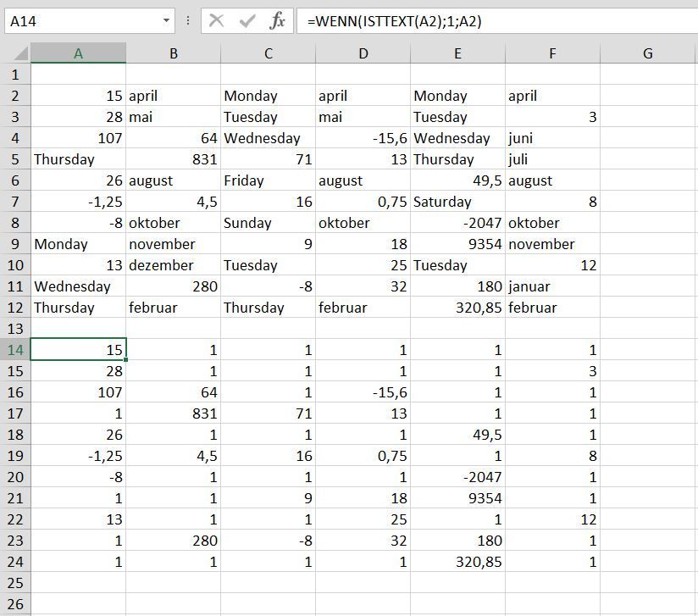This screenshot has width=698, height=616.
Task: Click cell E9 containing 9354
Action: (458, 244)
